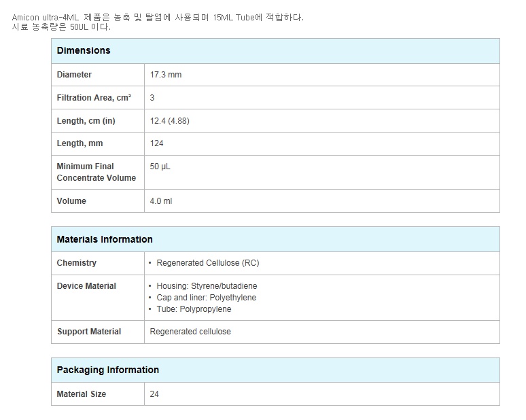The width and height of the screenshot is (526, 420).
Task: Select the Housing: Styrene/butadiene bullet
Action: click(x=207, y=286)
